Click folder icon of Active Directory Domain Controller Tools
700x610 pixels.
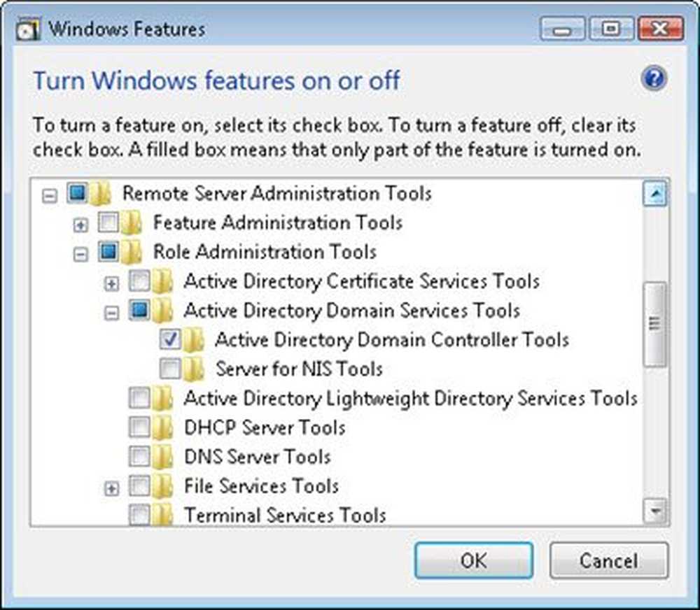point(193,341)
